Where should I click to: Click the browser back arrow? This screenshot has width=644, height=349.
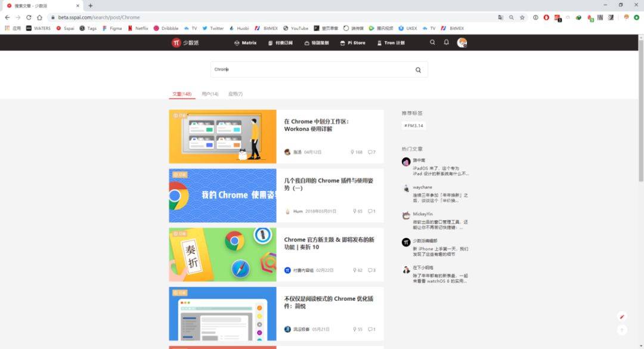(7, 17)
